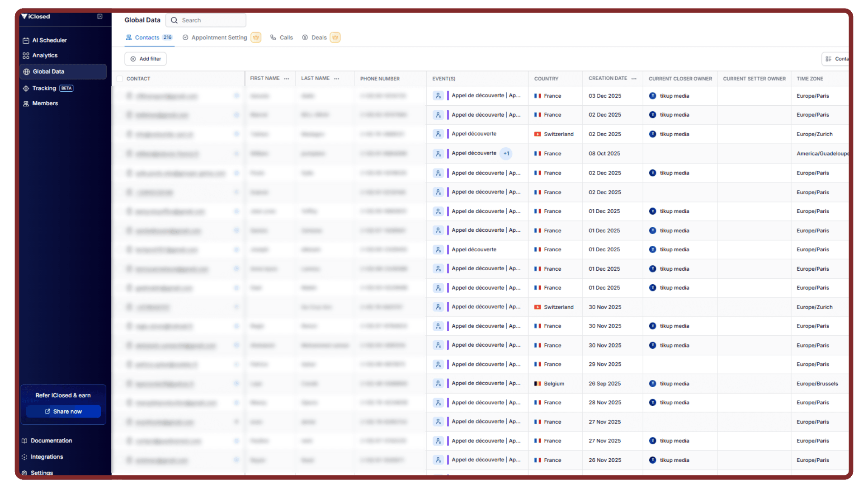868x488 pixels.
Task: Open First Name column options menu
Action: (x=287, y=79)
